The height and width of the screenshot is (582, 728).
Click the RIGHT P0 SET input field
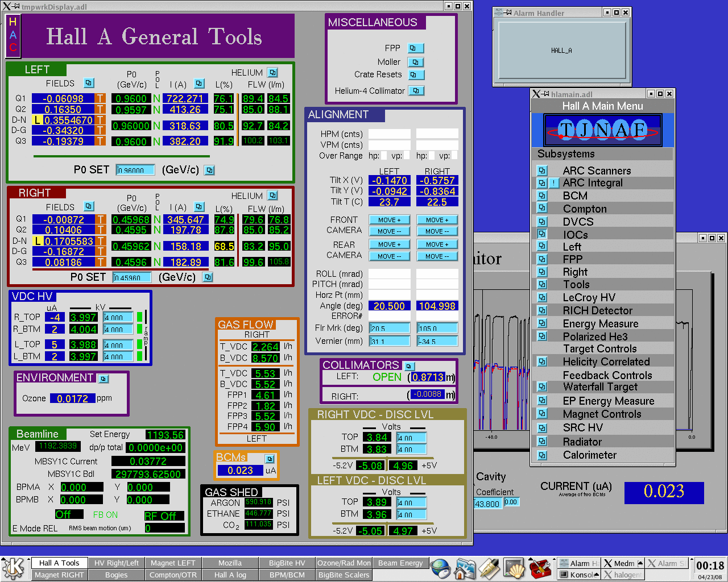point(132,277)
